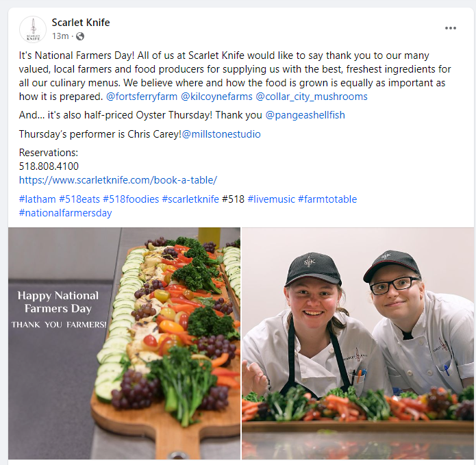
Task: Click the public globe privacy icon
Action: 80,36
